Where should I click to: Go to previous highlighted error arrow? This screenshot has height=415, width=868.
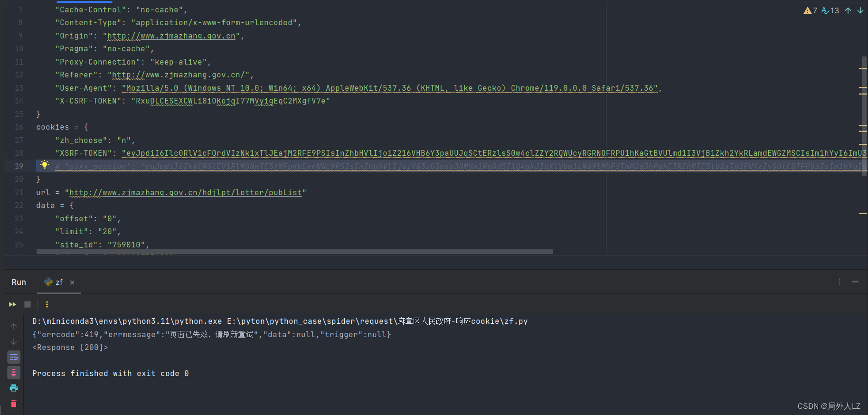(848, 10)
